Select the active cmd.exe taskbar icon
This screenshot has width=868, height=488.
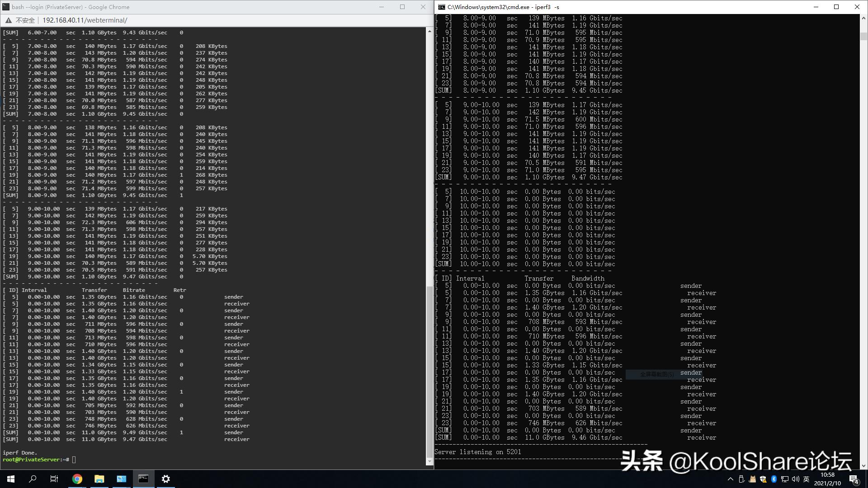click(x=144, y=479)
